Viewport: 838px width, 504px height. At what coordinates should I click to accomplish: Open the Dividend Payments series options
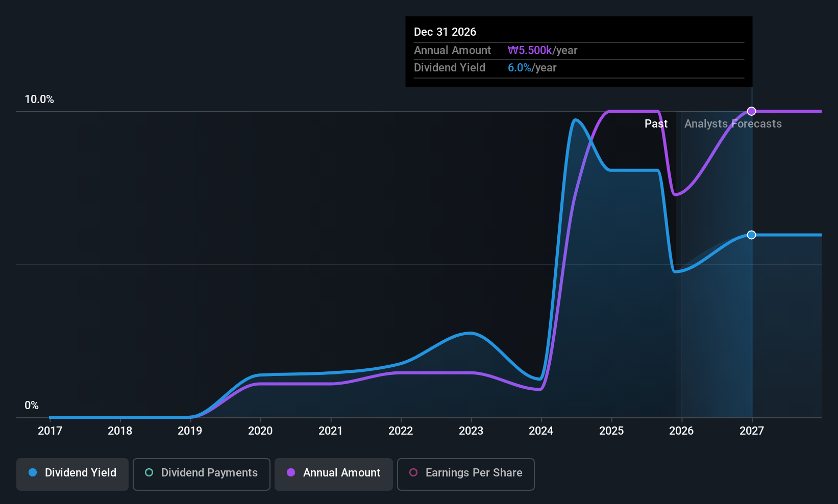[x=201, y=473]
